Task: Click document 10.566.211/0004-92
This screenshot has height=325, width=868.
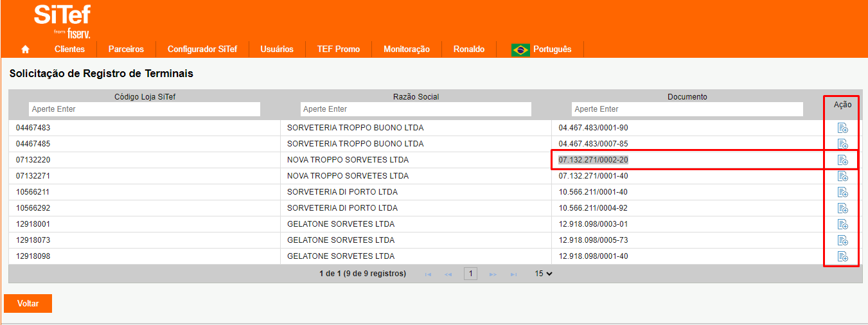Action: (593, 208)
